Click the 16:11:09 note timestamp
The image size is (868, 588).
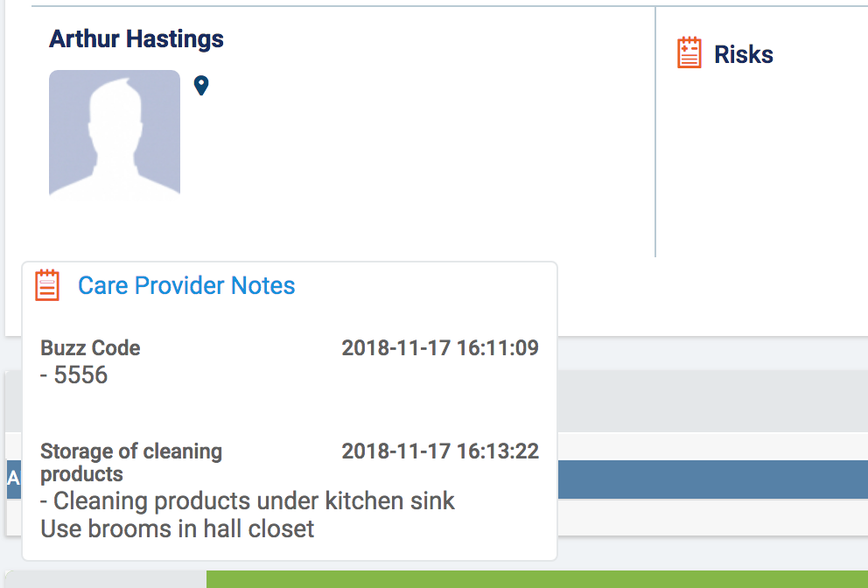pyautogui.click(x=439, y=348)
